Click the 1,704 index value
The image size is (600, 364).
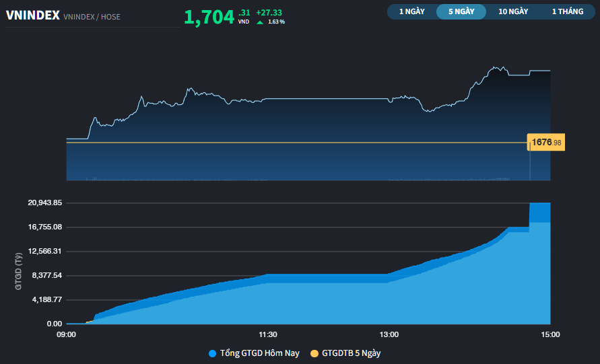click(209, 17)
